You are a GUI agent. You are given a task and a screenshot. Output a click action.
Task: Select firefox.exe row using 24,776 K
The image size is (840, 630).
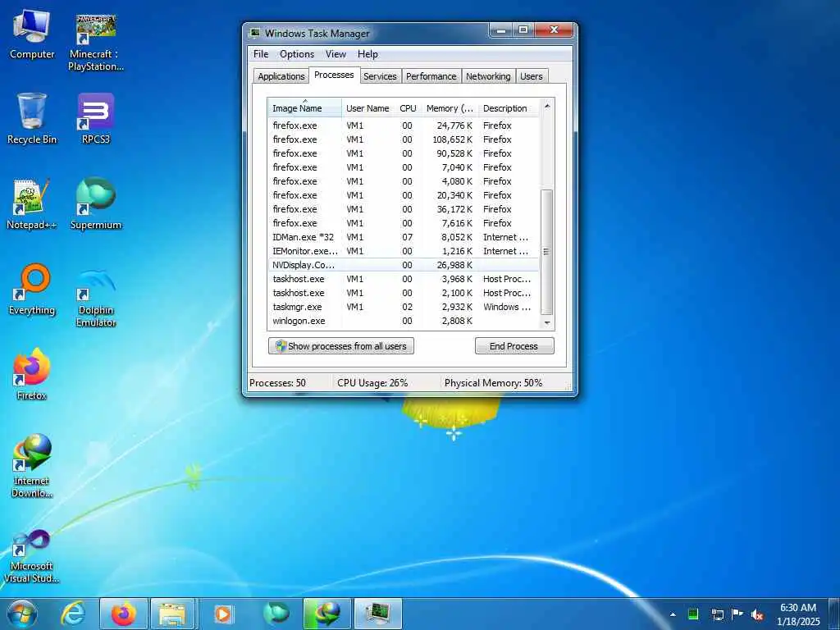click(404, 126)
